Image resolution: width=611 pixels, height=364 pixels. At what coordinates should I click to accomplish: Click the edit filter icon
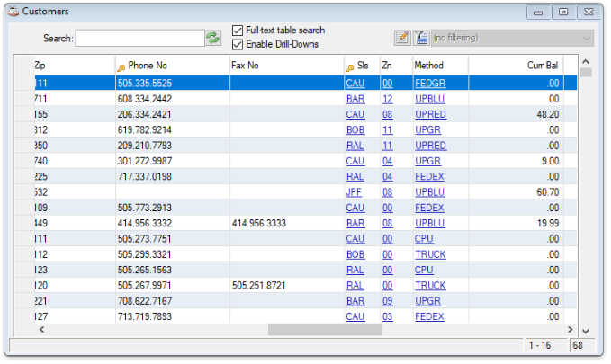click(402, 38)
